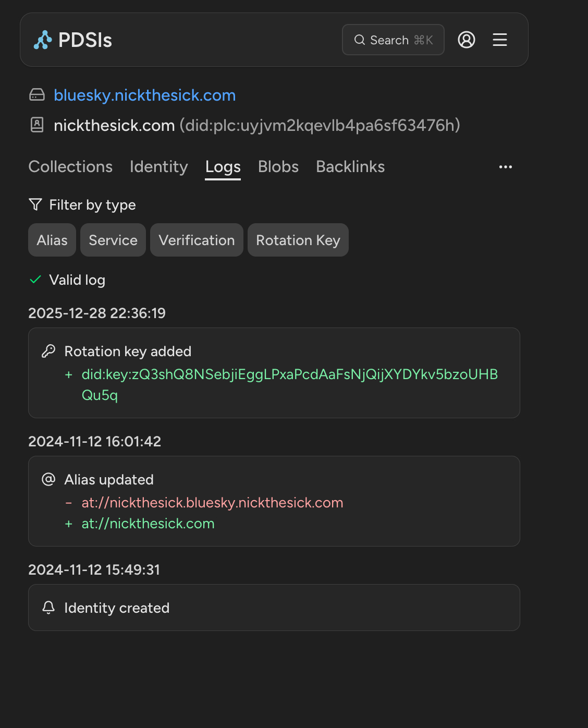Click the Search box
This screenshot has height=728, width=588.
coord(393,40)
